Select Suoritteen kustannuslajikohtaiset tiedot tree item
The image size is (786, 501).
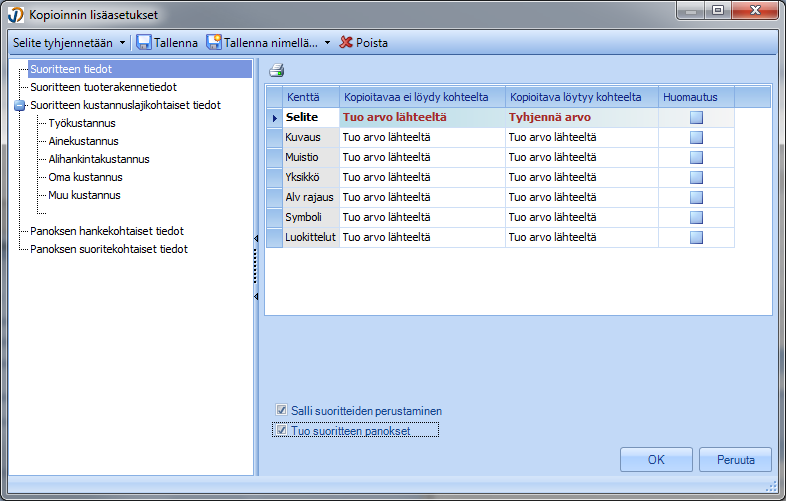click(125, 105)
